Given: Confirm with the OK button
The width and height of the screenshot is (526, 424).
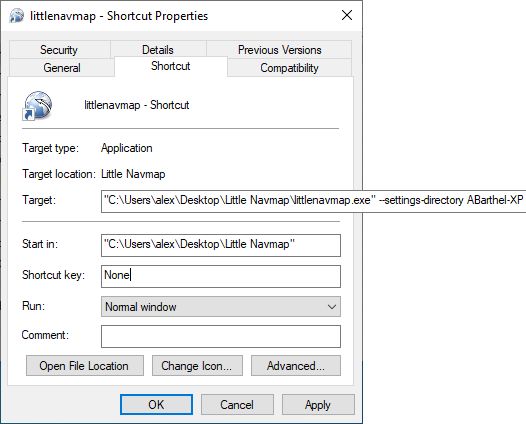Looking at the screenshot, I should click(156, 405).
